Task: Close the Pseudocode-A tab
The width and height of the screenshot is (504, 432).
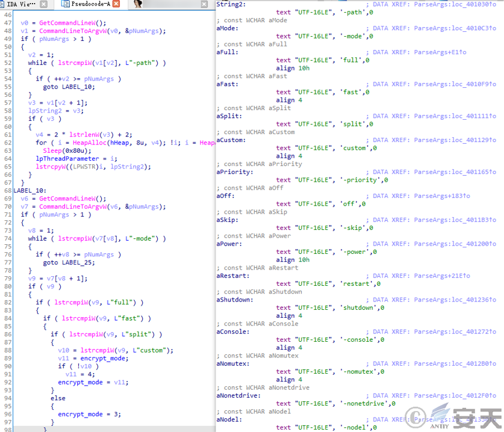Action: 116,4
